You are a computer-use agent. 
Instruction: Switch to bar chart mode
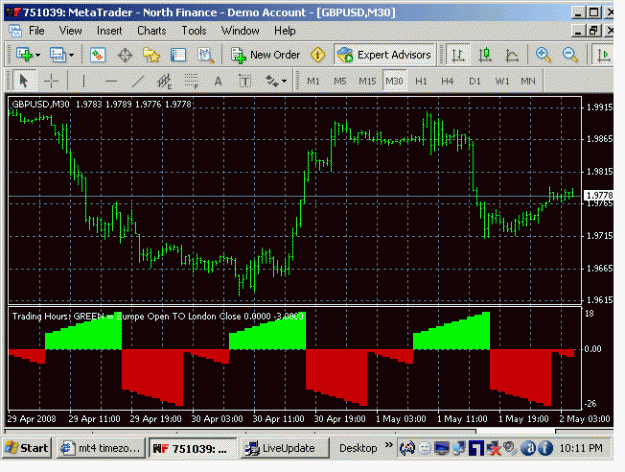click(x=458, y=55)
